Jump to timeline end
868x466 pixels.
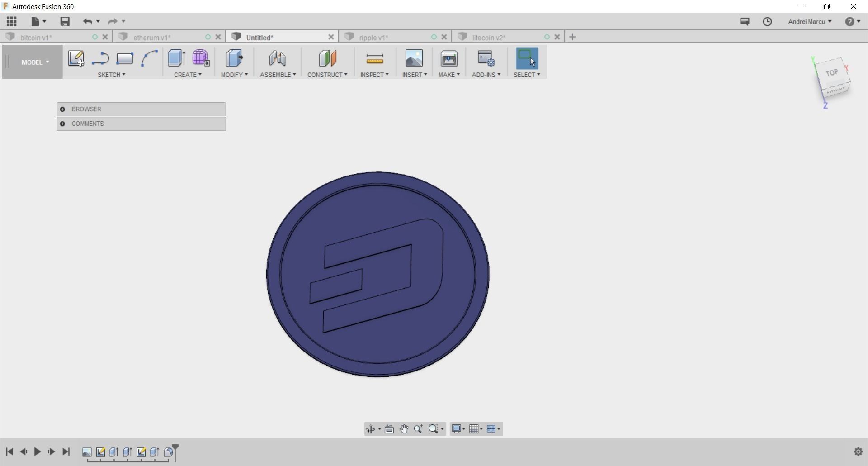click(66, 452)
